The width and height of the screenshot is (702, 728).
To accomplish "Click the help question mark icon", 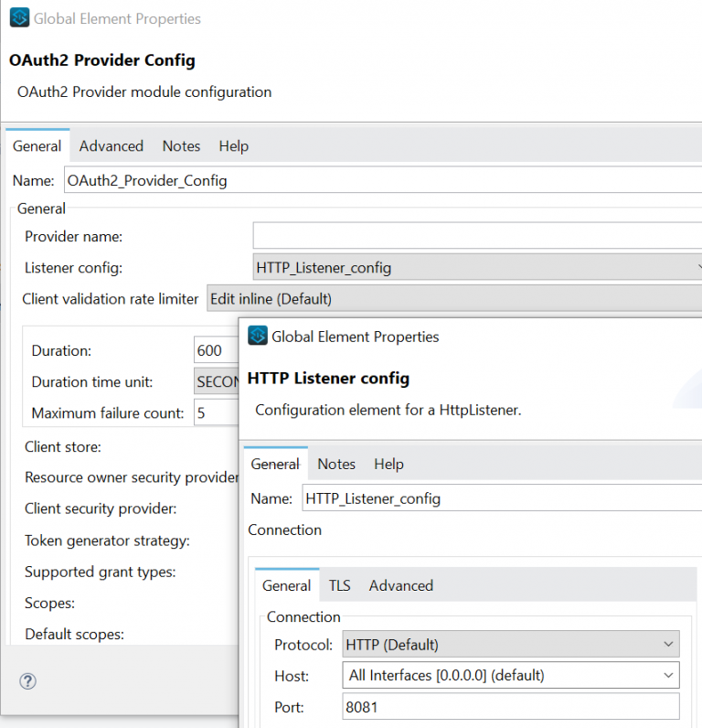I will tap(27, 681).
